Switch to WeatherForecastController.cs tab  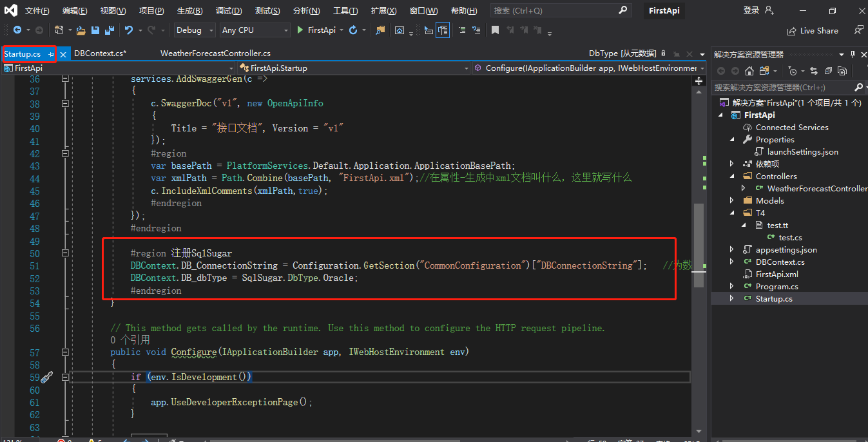click(x=215, y=54)
